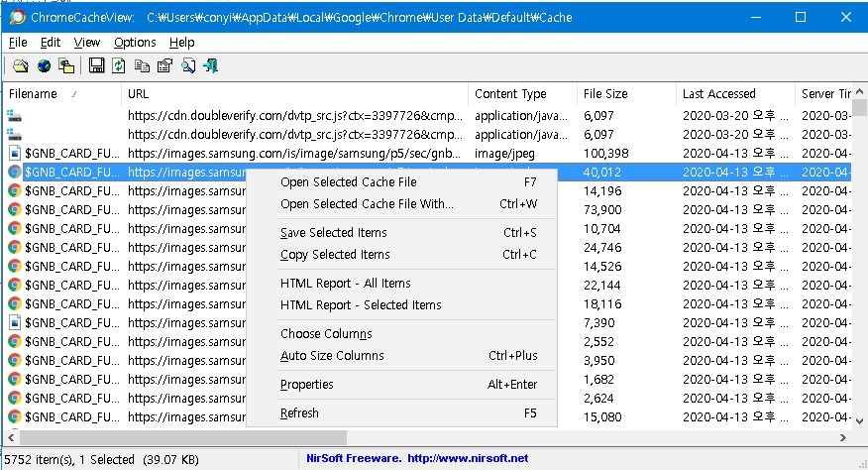868x470 pixels.
Task: Click the Properties toolbar icon
Action: [164, 66]
